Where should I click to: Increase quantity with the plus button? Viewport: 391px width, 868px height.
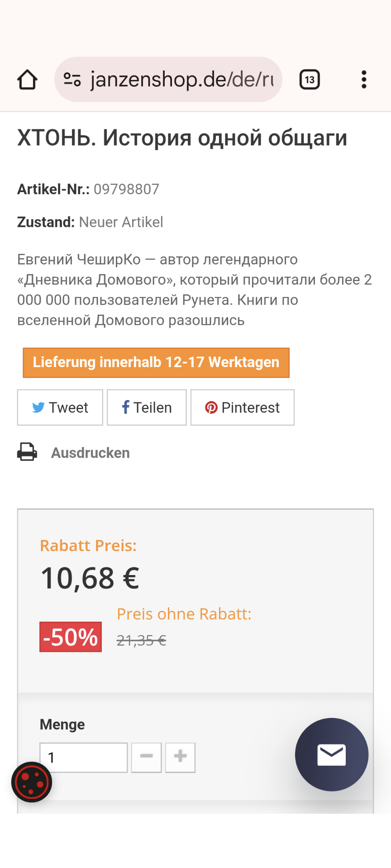(x=180, y=757)
